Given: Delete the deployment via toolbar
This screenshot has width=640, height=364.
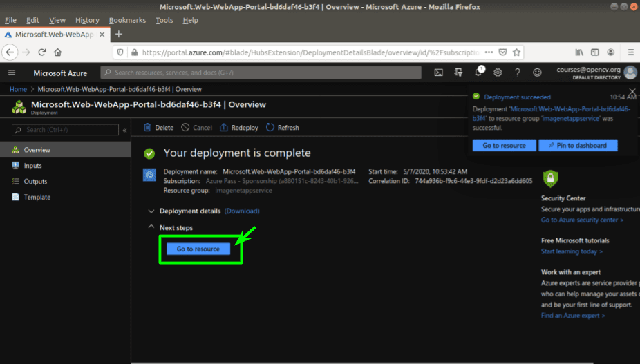Looking at the screenshot, I should pyautogui.click(x=158, y=128).
